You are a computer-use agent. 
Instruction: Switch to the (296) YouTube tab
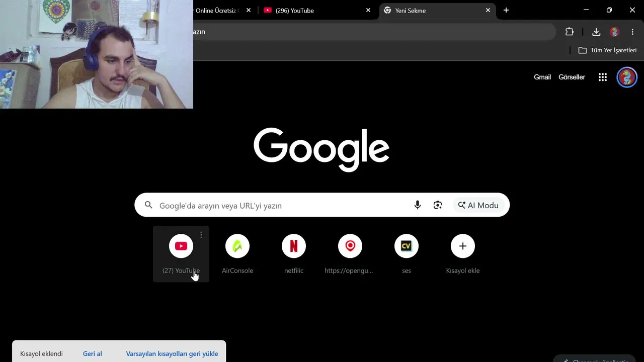tap(317, 11)
